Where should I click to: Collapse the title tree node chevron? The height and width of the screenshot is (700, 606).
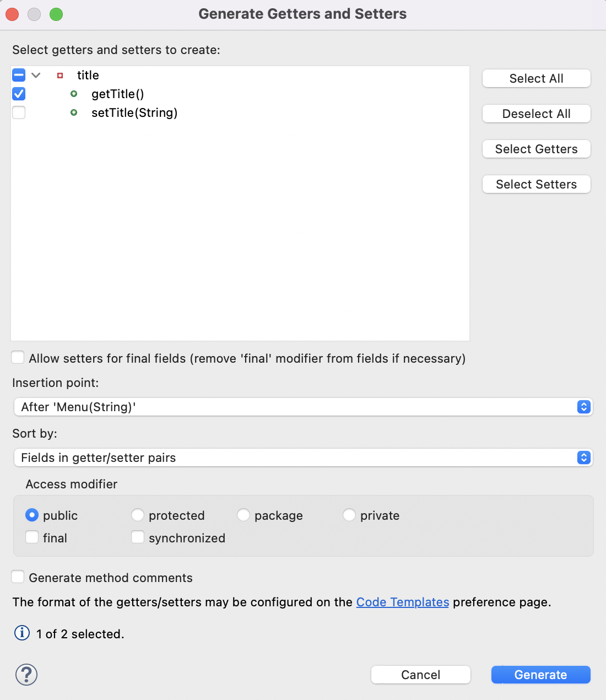click(36, 76)
